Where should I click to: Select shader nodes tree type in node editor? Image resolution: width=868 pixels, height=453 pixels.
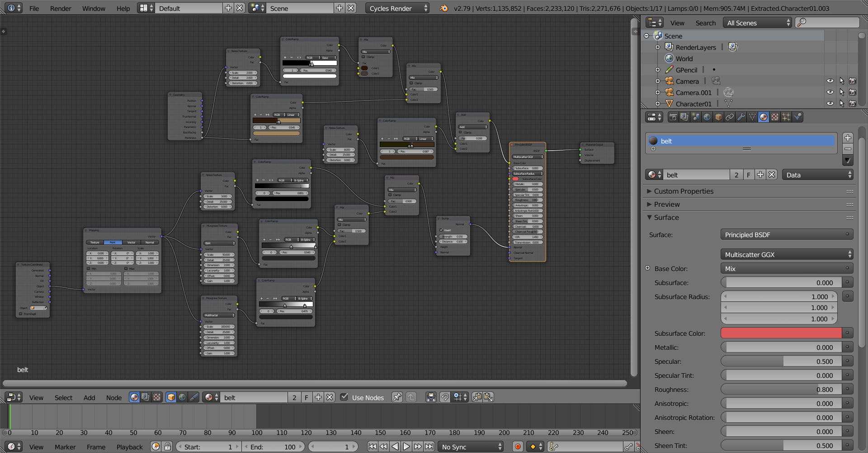pyautogui.click(x=134, y=397)
